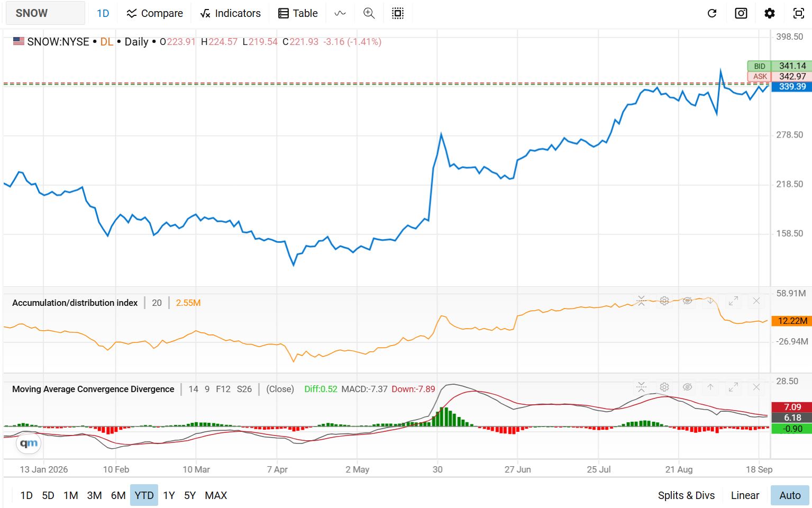Click the SNOW symbol input field
812x508 pixels.
coord(45,13)
